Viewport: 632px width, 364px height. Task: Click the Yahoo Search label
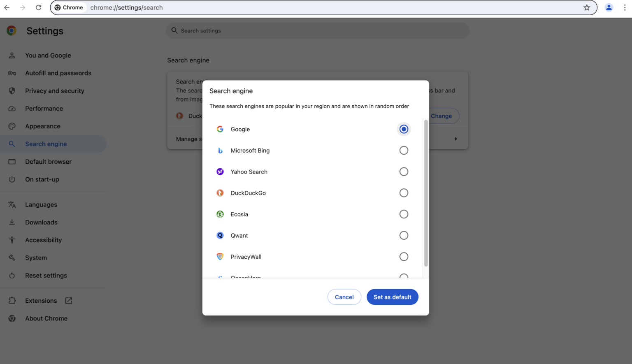[x=249, y=172]
